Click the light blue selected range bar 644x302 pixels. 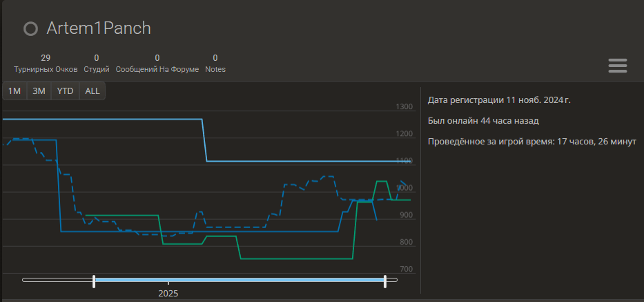click(x=239, y=280)
